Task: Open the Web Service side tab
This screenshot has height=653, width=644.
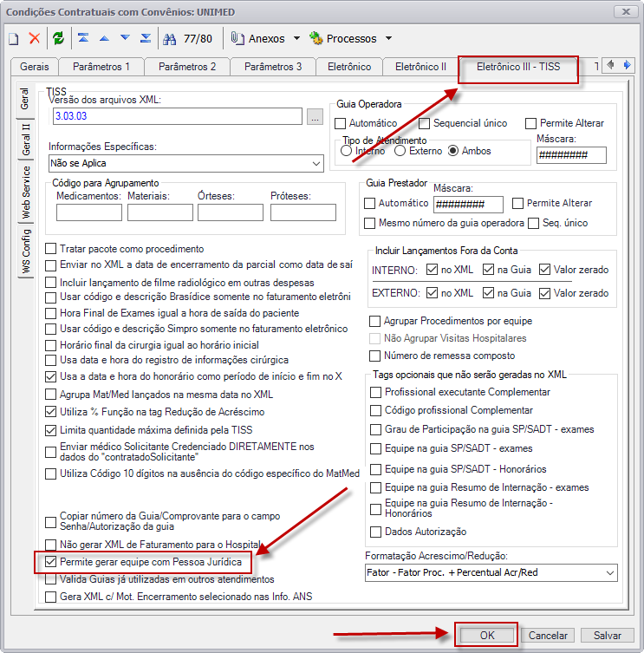Action: (26, 193)
